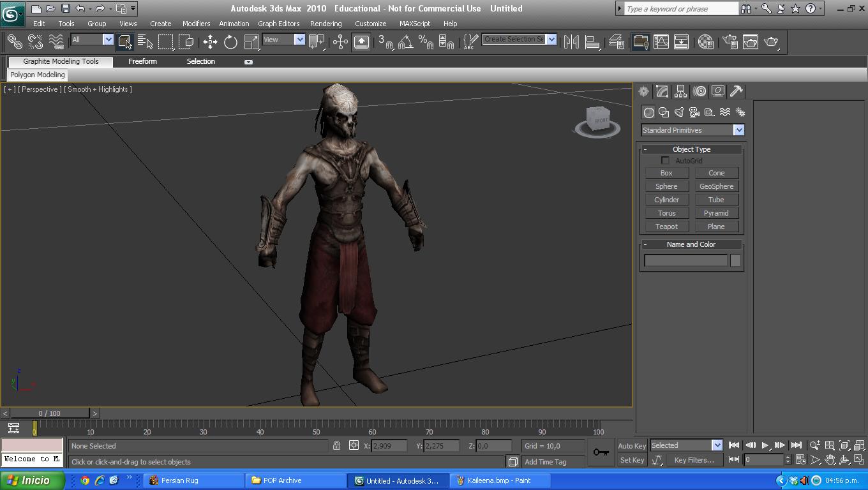Image resolution: width=868 pixels, height=490 pixels.
Task: Click the Key Filters button
Action: 694,460
